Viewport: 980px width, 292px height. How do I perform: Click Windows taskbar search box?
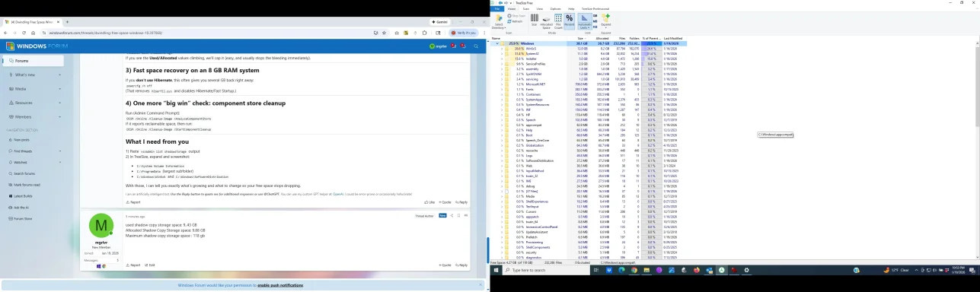546,270
